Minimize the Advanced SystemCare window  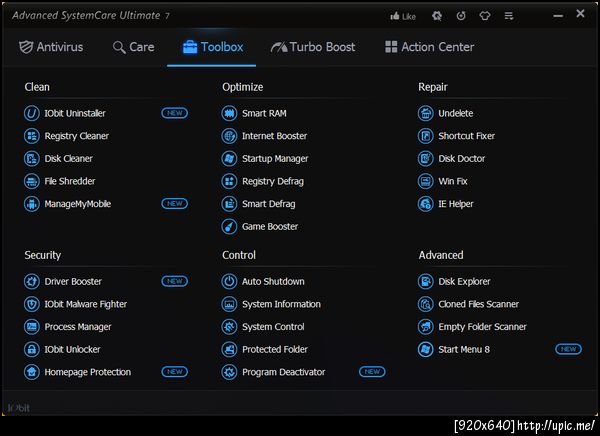pos(558,16)
